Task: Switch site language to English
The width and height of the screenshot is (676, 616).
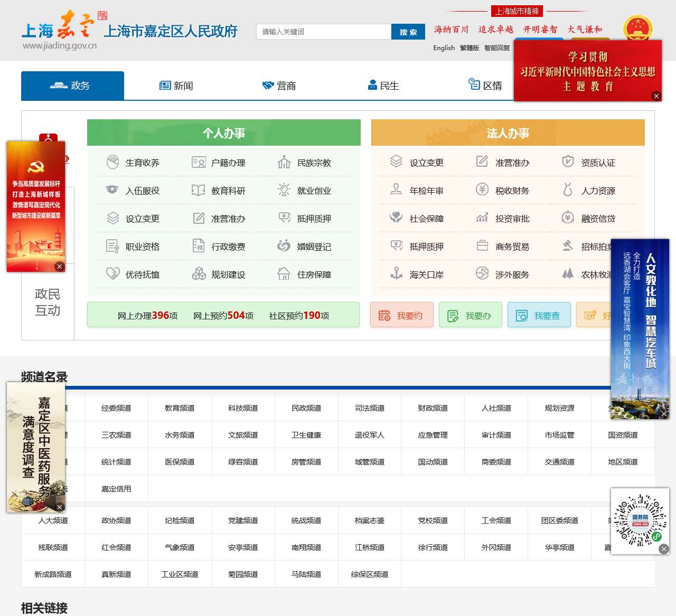Action: click(x=444, y=48)
